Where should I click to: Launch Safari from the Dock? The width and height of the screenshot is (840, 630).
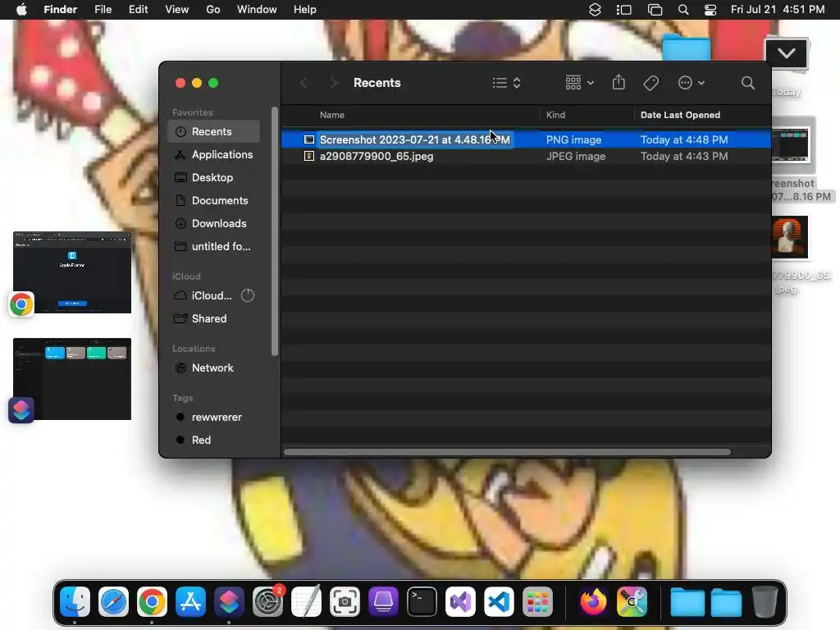pyautogui.click(x=113, y=601)
